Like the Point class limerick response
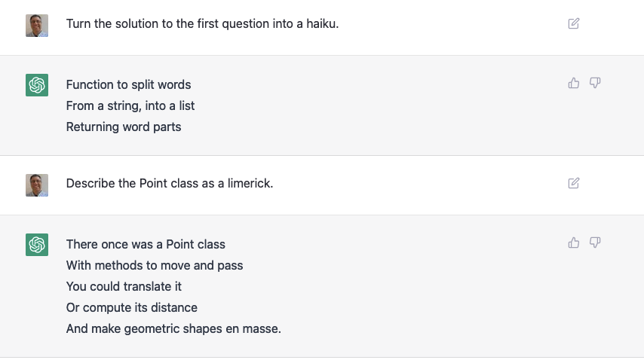Viewport: 644px width, 360px height. pyautogui.click(x=574, y=243)
